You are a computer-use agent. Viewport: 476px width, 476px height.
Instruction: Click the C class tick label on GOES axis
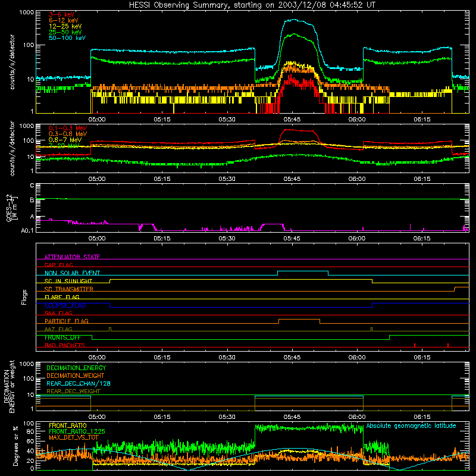pos(32,185)
